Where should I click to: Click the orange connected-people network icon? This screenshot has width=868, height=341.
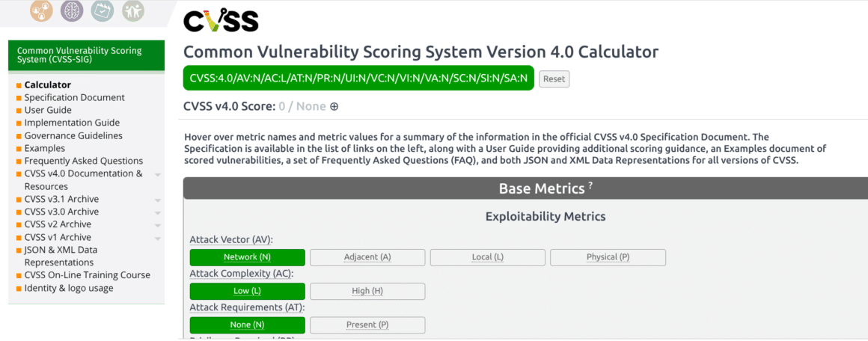(41, 10)
